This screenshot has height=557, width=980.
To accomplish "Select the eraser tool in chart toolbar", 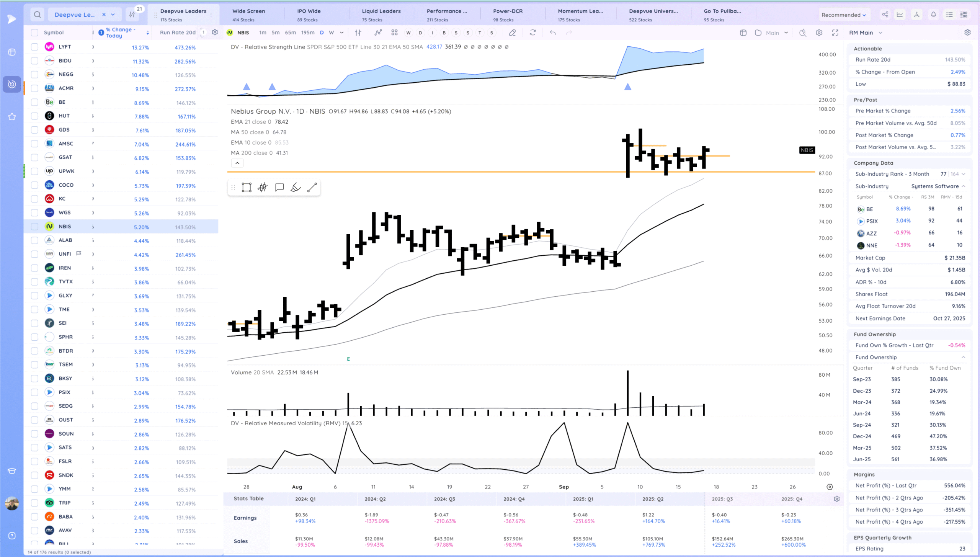I will (512, 33).
